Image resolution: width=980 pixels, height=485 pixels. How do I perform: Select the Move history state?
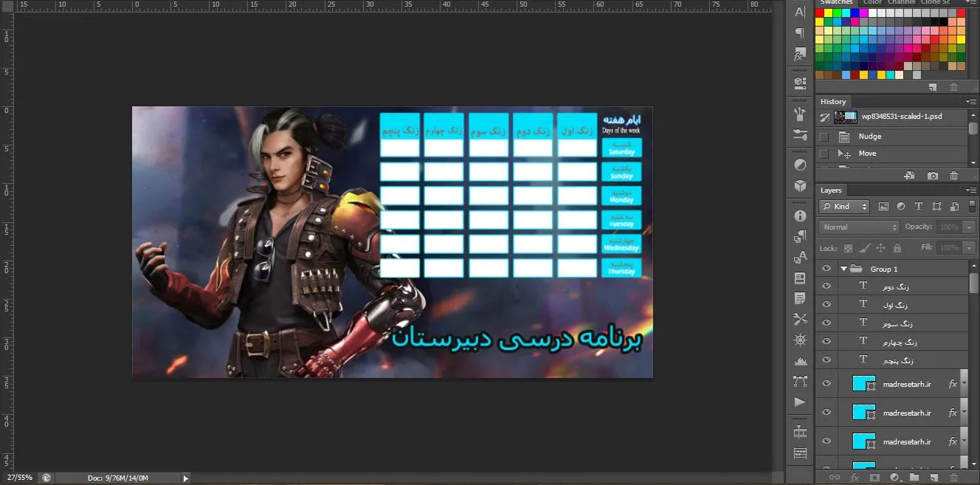point(891,154)
